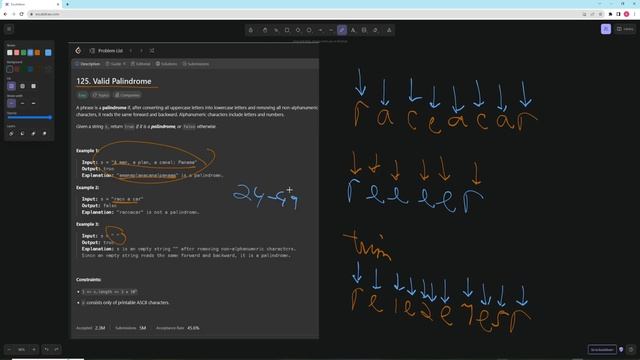The image size is (640, 360).
Task: Pick the blue stroke color swatch
Action: click(31, 53)
